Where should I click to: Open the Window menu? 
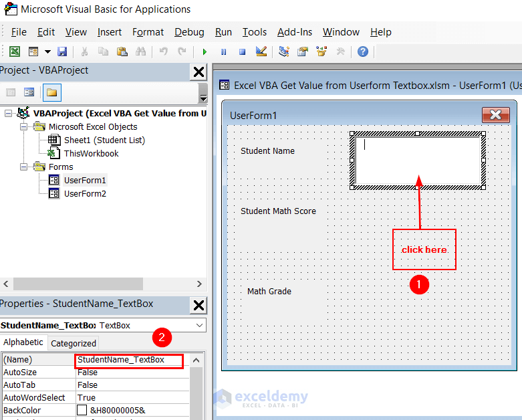click(341, 32)
